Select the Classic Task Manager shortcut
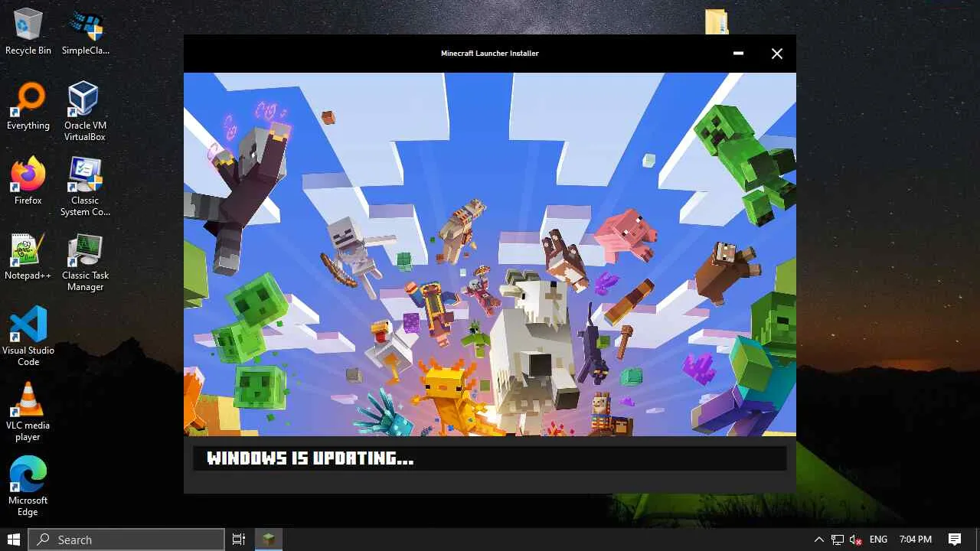 coord(85,262)
